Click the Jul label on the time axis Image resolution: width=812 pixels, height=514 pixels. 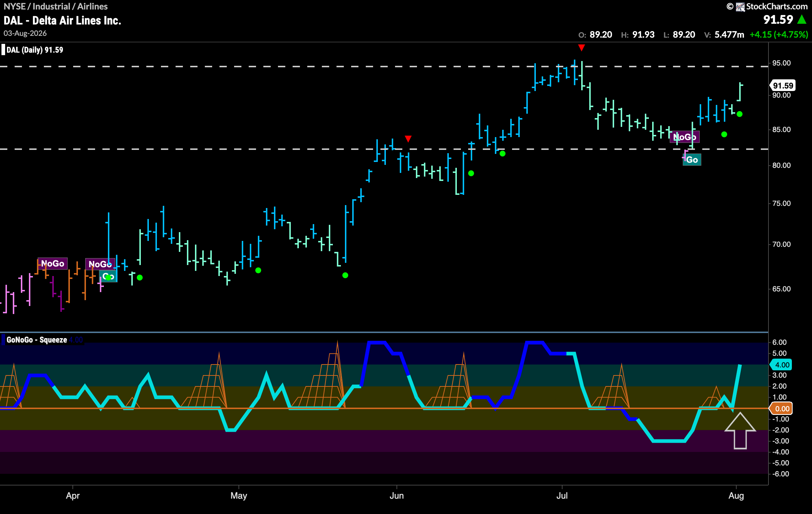[562, 496]
